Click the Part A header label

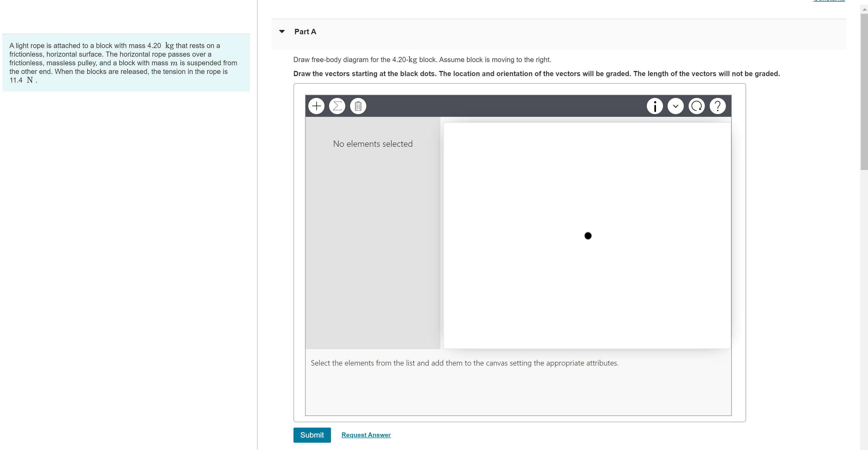[305, 32]
